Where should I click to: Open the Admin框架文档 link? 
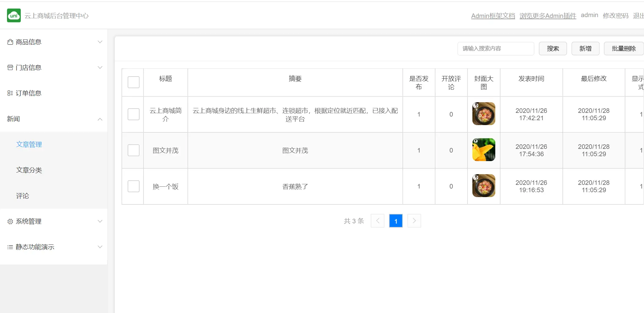[493, 16]
